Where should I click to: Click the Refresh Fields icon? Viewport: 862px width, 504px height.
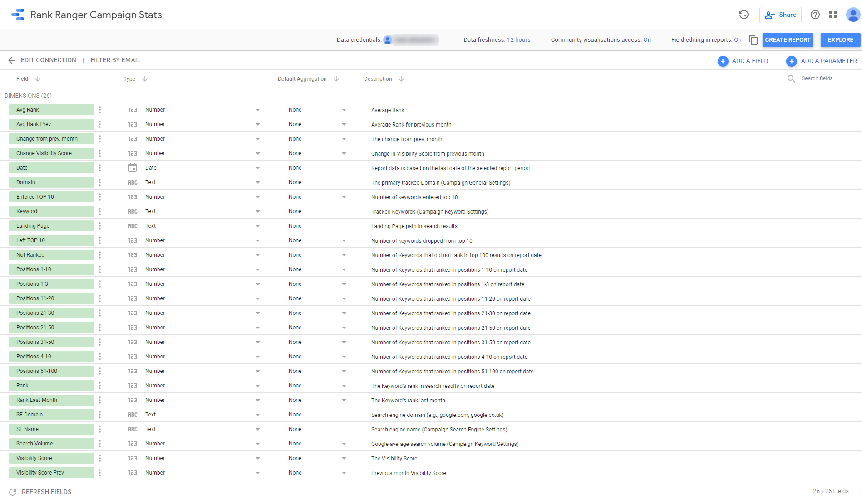coord(13,492)
